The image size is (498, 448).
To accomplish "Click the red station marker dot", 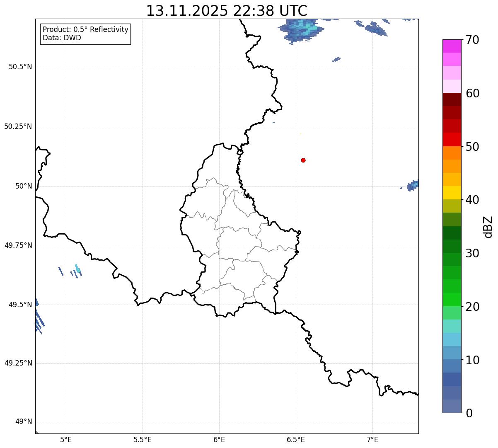I will click(303, 160).
